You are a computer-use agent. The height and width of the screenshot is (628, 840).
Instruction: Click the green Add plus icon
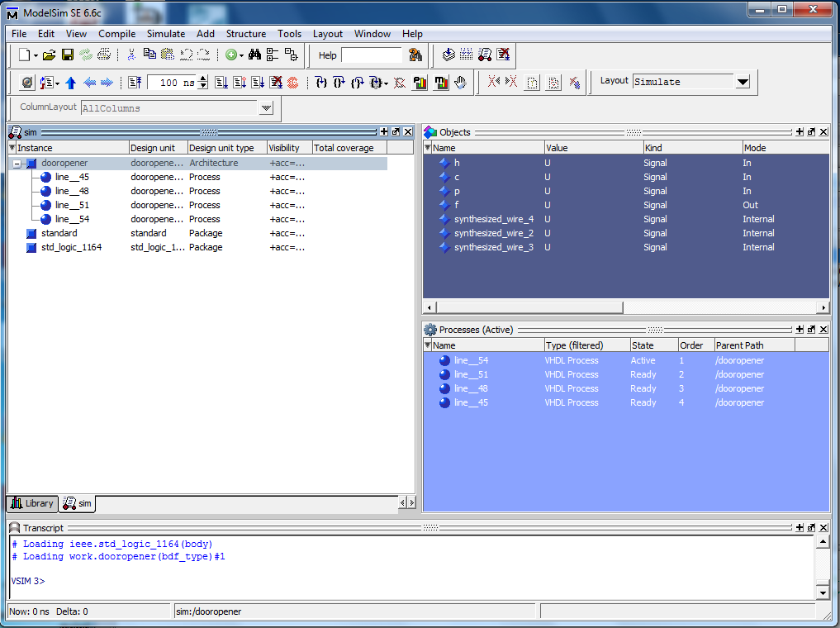coord(231,55)
